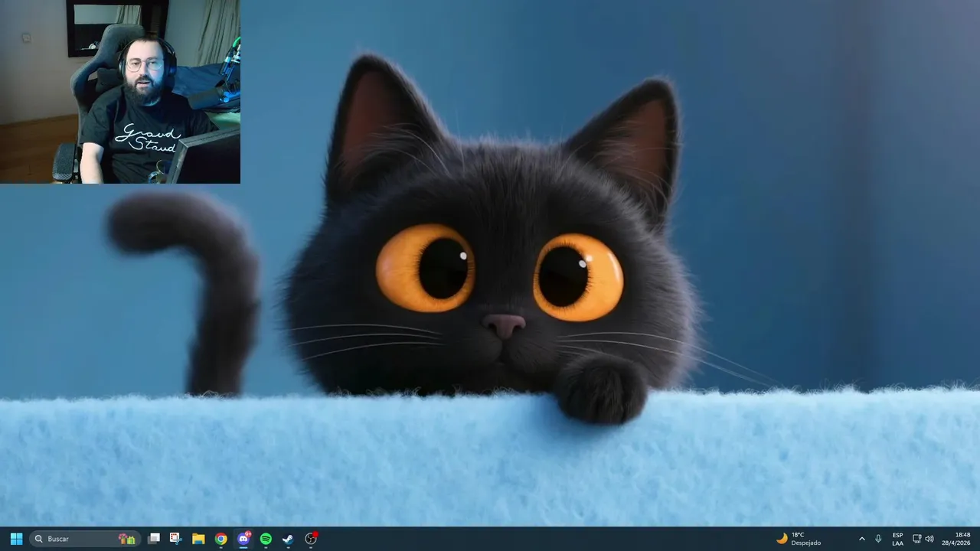Click the gift icon in the search box
This screenshot has height=551, width=980.
(127, 539)
